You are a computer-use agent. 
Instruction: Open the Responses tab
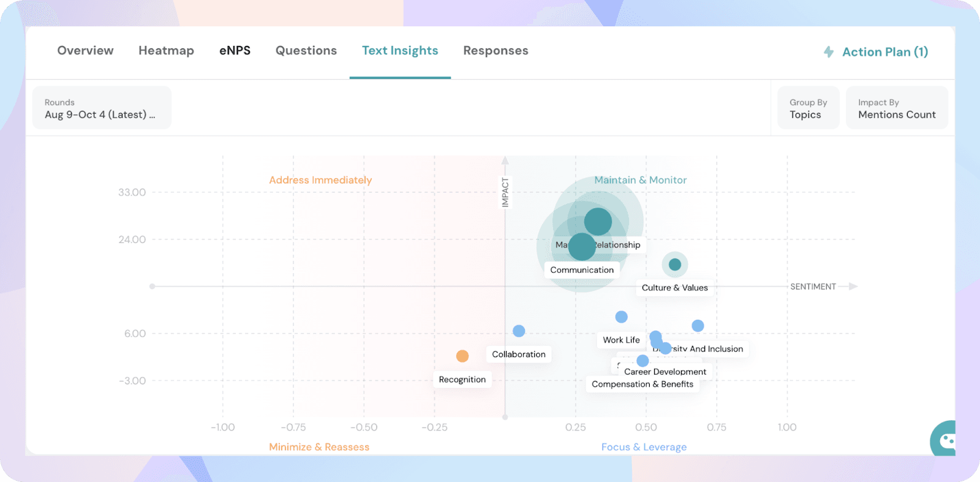pos(495,51)
